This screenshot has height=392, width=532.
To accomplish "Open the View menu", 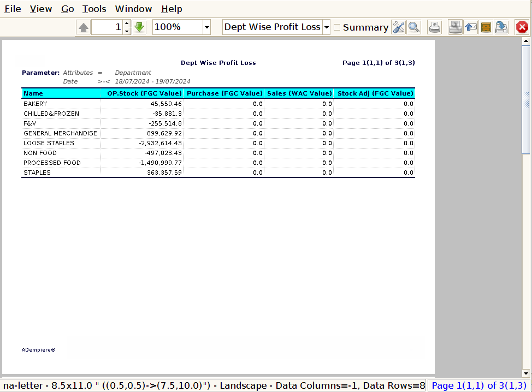I will coord(41,9).
